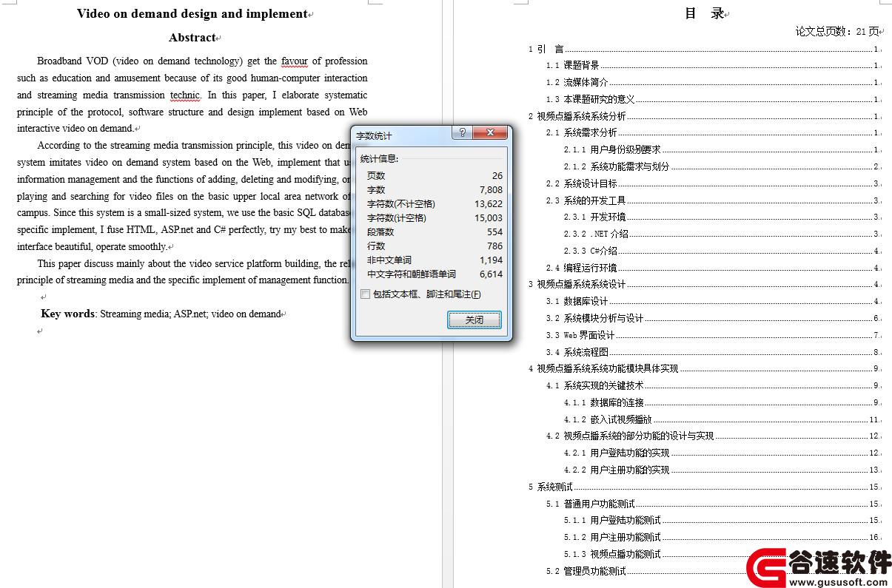Image resolution: width=892 pixels, height=588 pixels.
Task: Open TOC entry '4.1.2 嵌入试视频播放'
Action: click(722, 420)
